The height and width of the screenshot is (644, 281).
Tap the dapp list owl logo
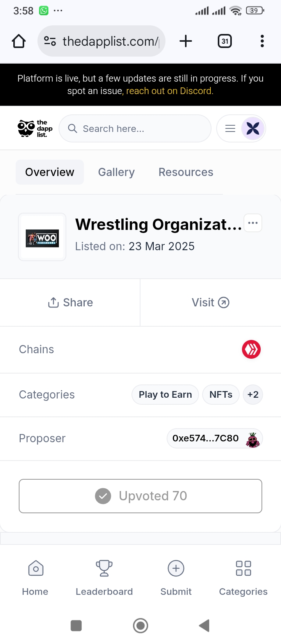35,128
